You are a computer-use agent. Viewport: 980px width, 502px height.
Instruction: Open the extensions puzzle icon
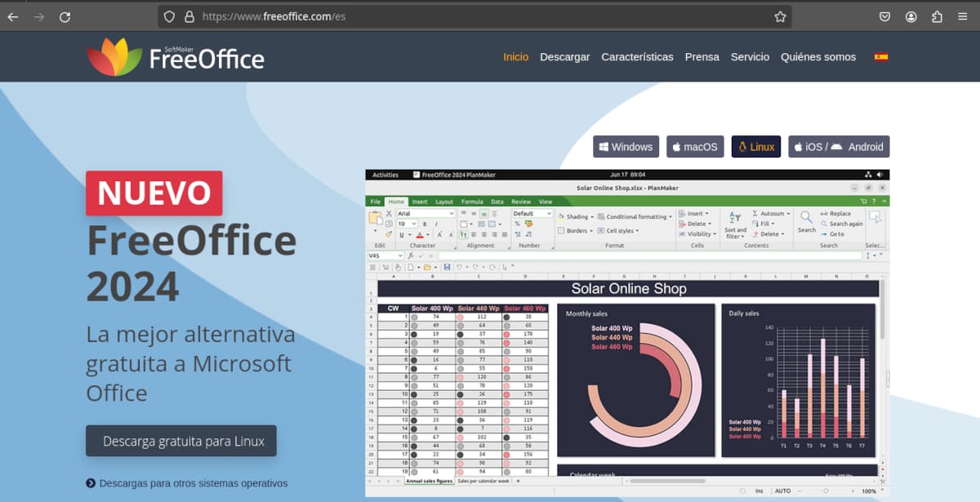937,16
